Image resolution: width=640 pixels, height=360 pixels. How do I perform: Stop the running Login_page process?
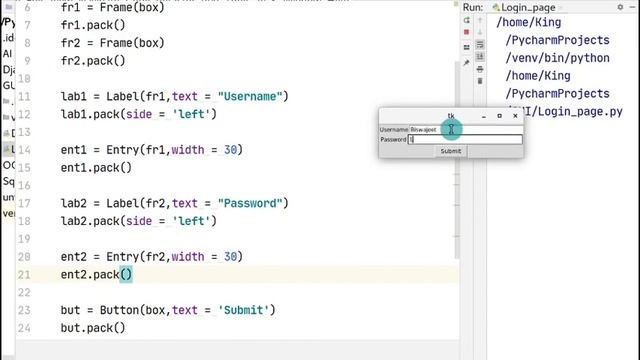(467, 32)
